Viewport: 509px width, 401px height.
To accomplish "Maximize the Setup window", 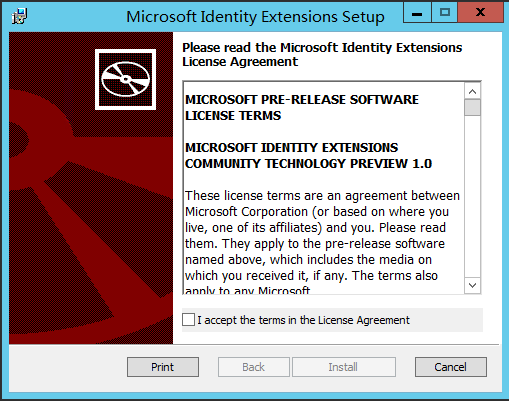I will tap(445, 13).
